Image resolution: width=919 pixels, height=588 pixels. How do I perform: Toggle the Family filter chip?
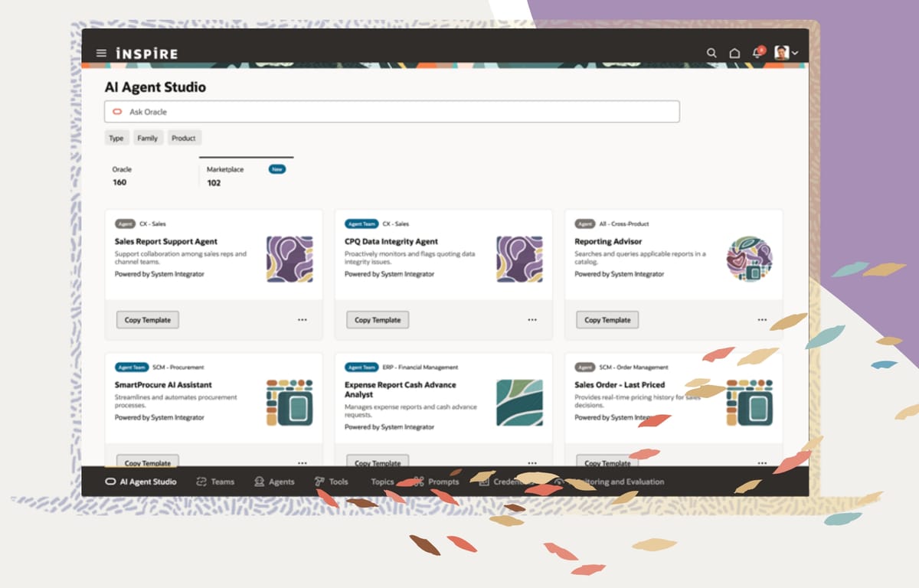148,138
